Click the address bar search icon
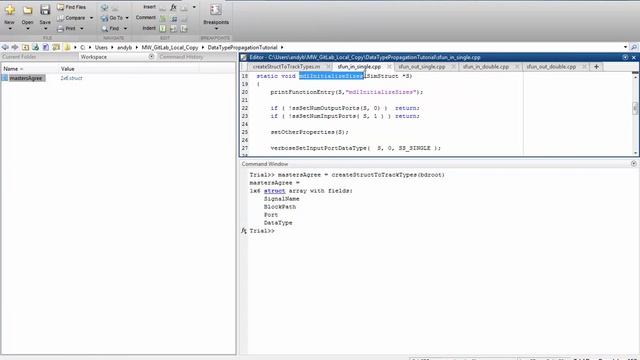Viewport: 640px width, 360px height. (634, 47)
